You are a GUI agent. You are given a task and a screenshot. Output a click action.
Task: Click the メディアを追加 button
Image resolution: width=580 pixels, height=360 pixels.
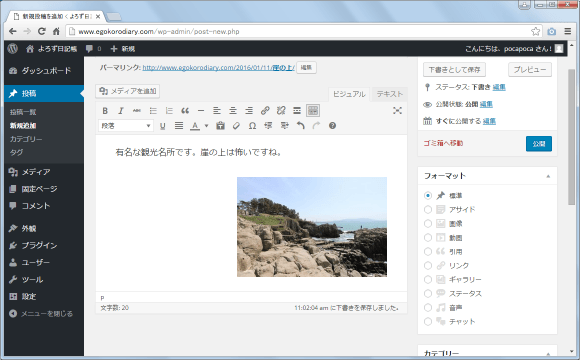pyautogui.click(x=128, y=91)
